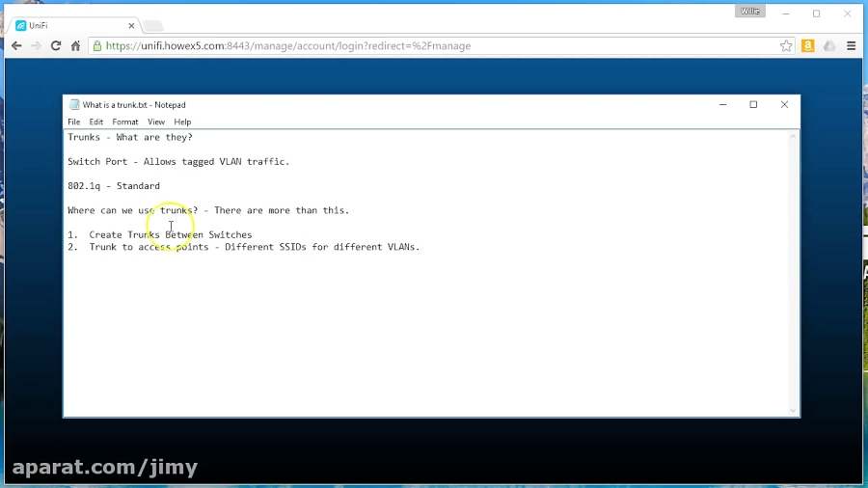The height and width of the screenshot is (488, 868).
Task: Click the Notepad scrollbar down arrow
Action: (793, 411)
